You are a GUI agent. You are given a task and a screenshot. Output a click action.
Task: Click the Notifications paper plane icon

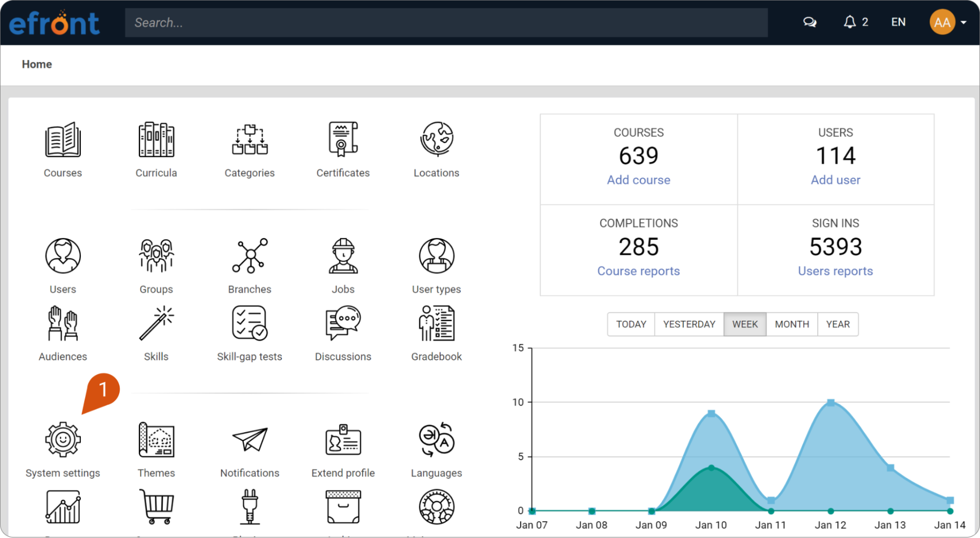tap(250, 439)
